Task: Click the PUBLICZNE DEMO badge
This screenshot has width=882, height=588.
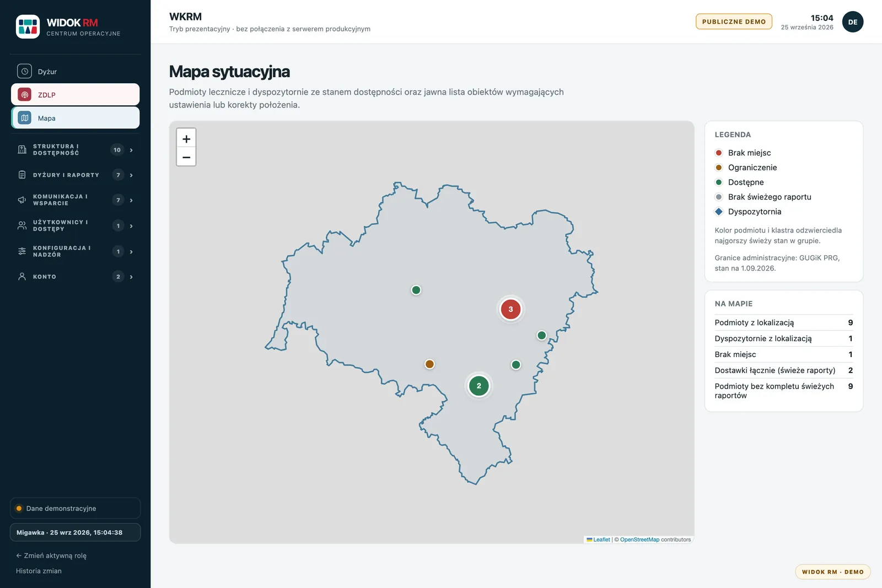Action: tap(734, 21)
